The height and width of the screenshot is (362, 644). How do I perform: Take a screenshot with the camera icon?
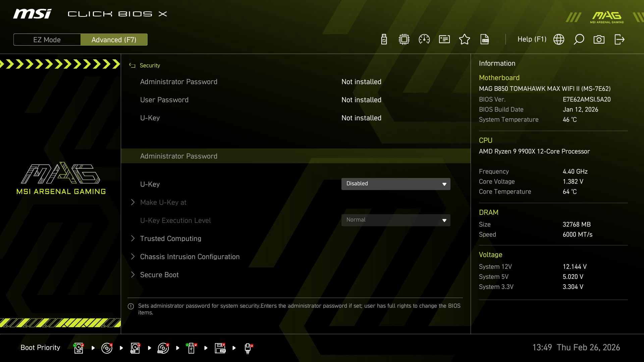pyautogui.click(x=599, y=39)
